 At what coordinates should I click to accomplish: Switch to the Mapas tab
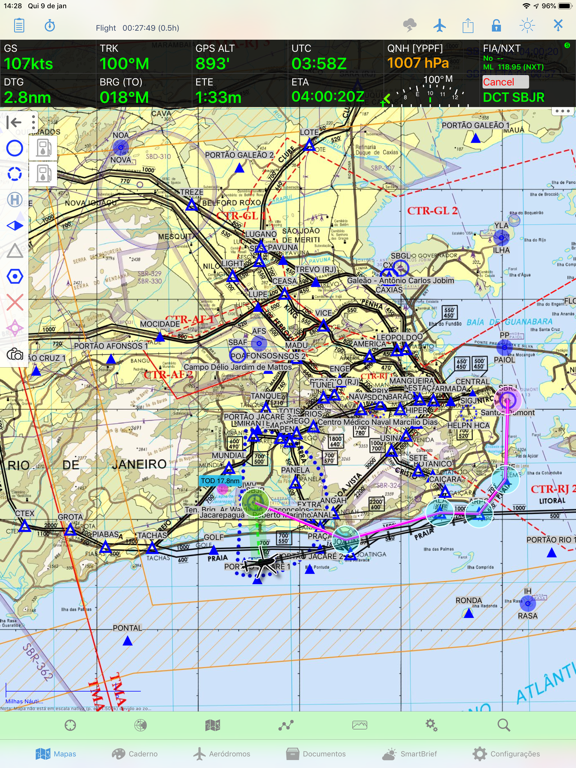56,753
